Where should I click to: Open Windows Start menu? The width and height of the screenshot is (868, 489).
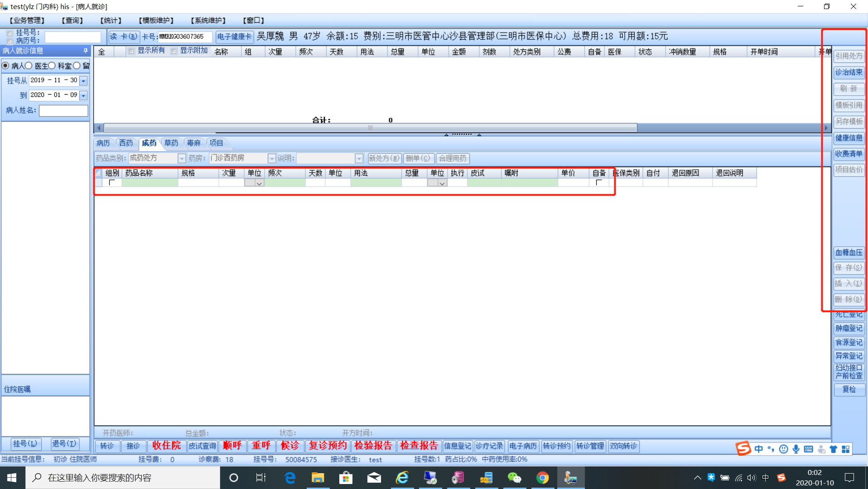[12, 478]
